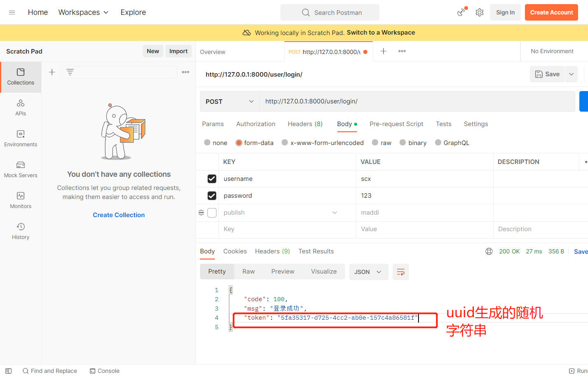Screen dimensions: 588x377
Task: Add a new request tab with plus icon
Action: (383, 51)
